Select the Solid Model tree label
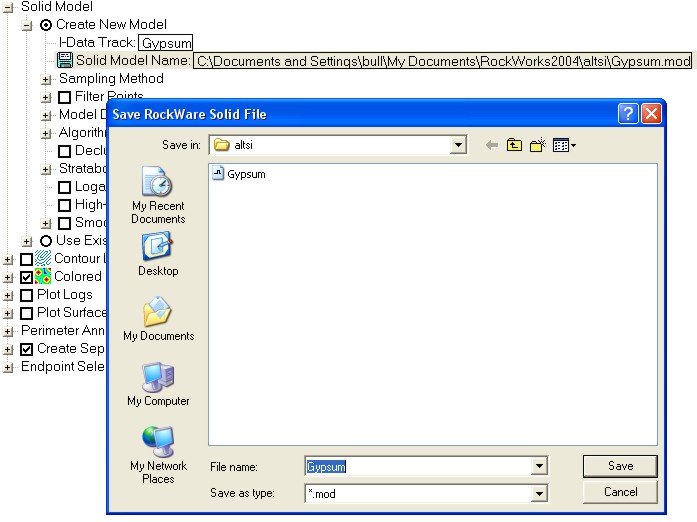Screen dimensions: 697x522 (x=57, y=7)
